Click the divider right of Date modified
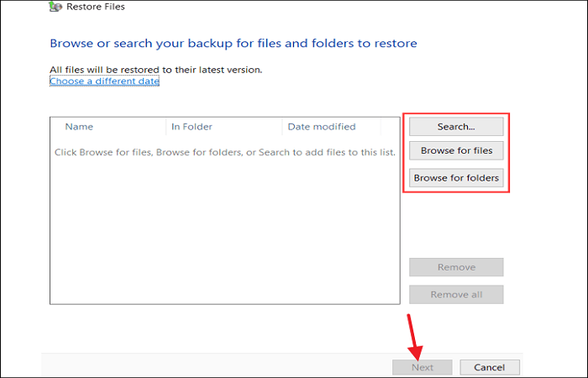Image resolution: width=588 pixels, height=378 pixels. point(381,127)
